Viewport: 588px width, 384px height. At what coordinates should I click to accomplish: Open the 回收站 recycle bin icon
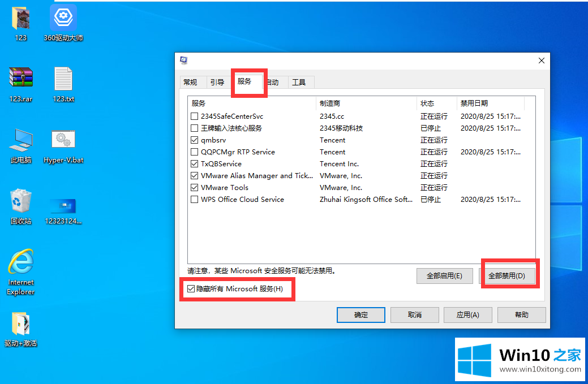[x=21, y=201]
